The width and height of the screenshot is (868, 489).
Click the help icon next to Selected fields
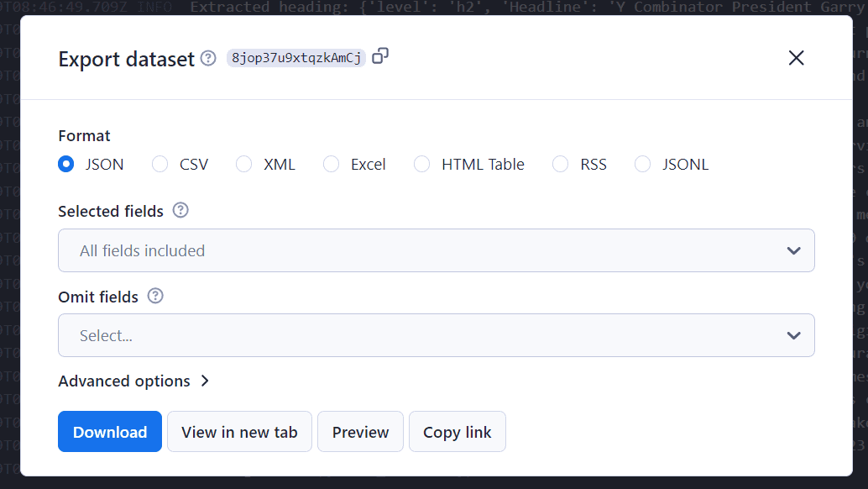180,210
